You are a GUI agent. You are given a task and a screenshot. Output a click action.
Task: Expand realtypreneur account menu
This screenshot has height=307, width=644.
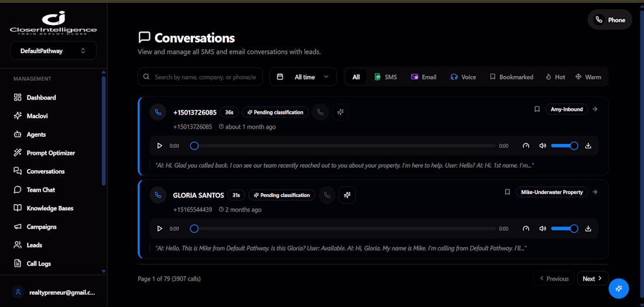click(53, 292)
